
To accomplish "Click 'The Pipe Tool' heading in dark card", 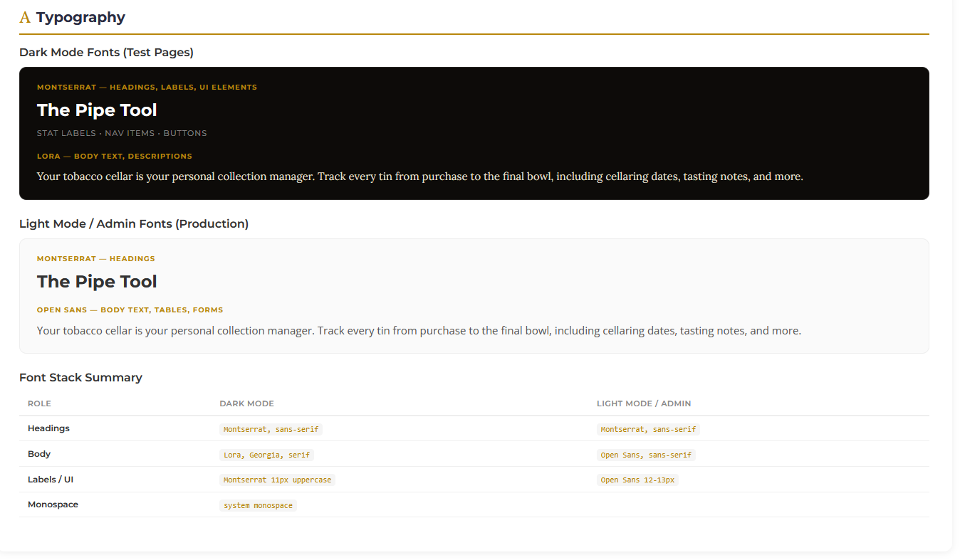I will coord(97,110).
